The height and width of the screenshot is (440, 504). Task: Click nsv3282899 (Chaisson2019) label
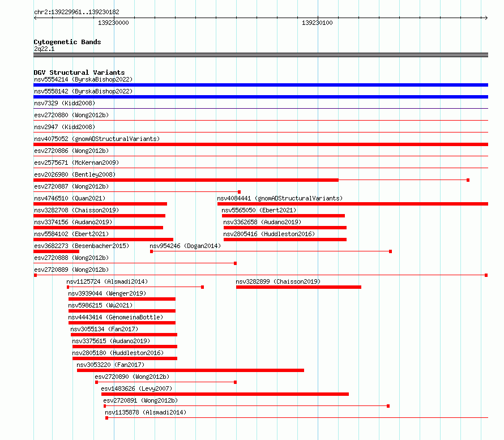tap(278, 281)
